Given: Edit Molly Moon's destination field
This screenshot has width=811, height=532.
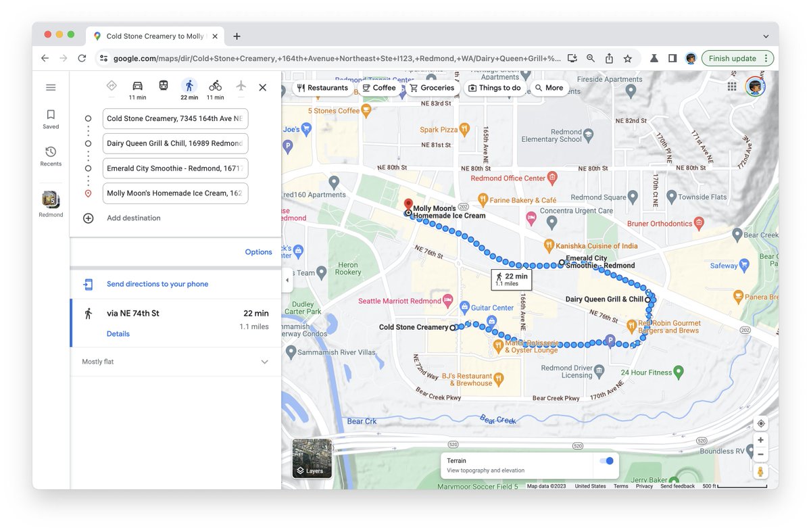Looking at the screenshot, I should click(175, 193).
